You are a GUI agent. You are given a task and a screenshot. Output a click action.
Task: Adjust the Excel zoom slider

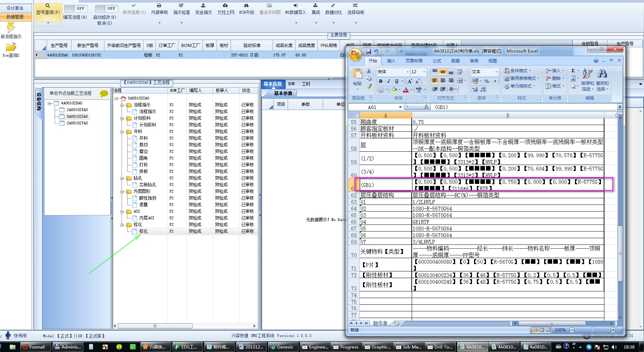click(592, 330)
